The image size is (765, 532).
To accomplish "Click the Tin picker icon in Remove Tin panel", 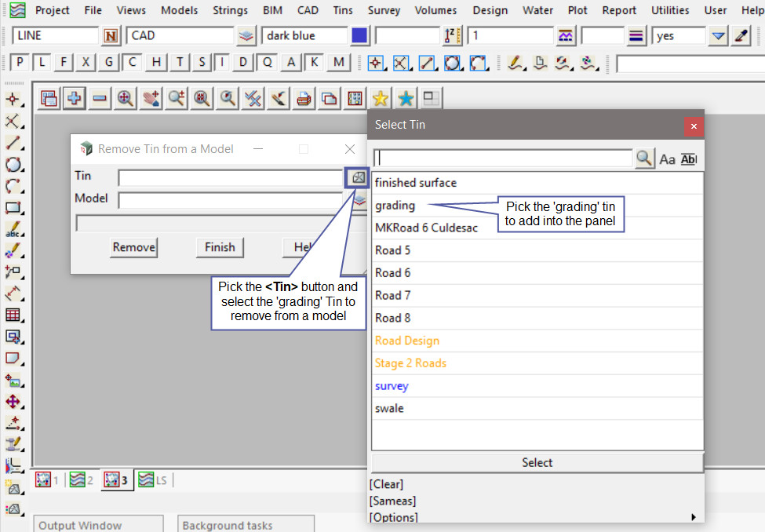I will 359,178.
